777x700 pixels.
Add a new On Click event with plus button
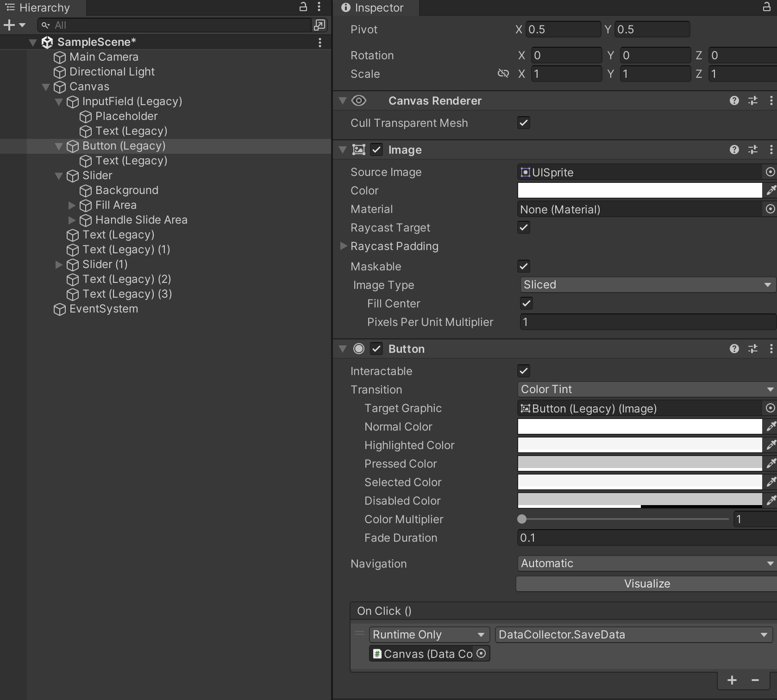[x=732, y=680]
